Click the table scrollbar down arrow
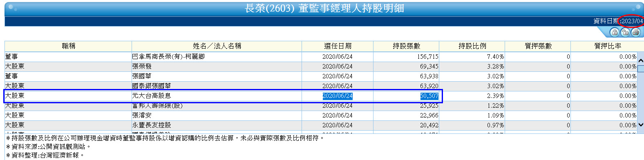The width and height of the screenshot is (644, 160). (x=641, y=125)
